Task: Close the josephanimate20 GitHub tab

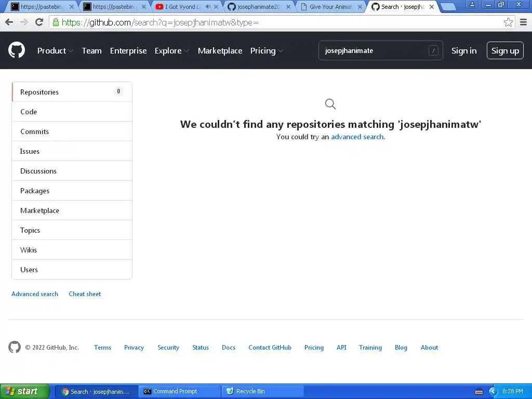Action: click(288, 6)
